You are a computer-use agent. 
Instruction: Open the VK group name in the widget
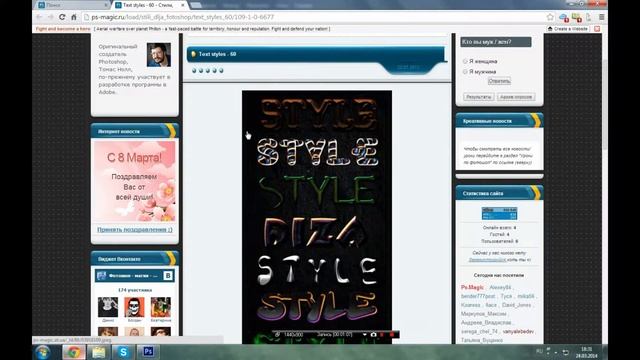133,276
